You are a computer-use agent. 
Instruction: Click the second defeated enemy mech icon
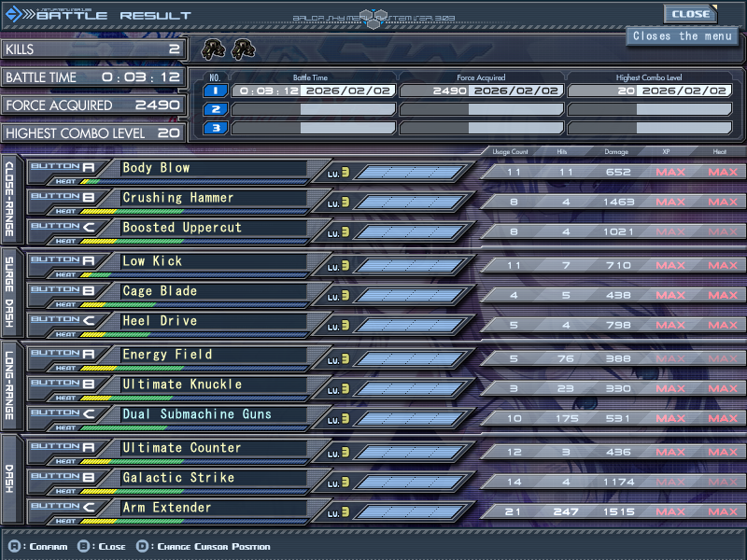(x=243, y=49)
